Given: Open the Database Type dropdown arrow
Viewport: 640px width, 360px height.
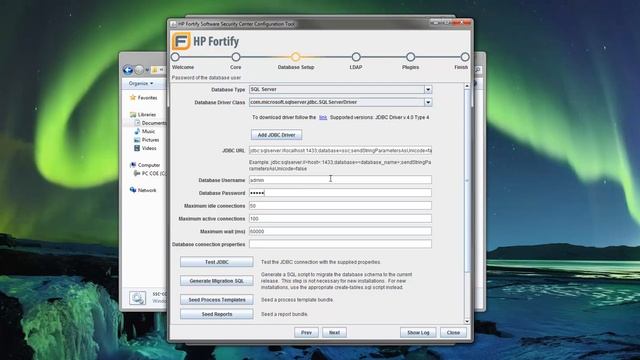Looking at the screenshot, I should coord(428,89).
